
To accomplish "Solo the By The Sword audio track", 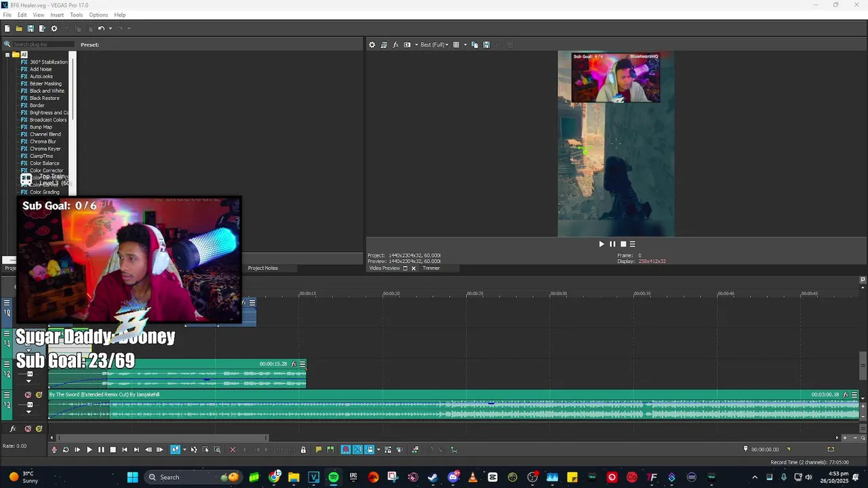I will 39,394.
